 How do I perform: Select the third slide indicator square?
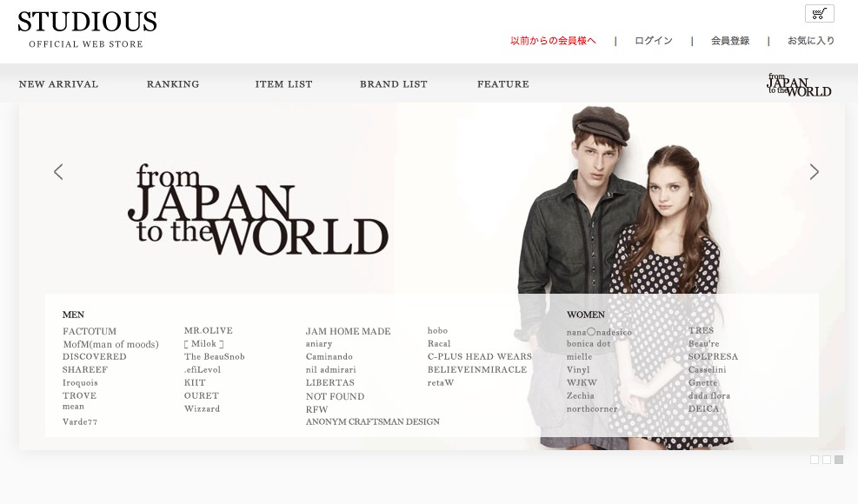tap(839, 460)
